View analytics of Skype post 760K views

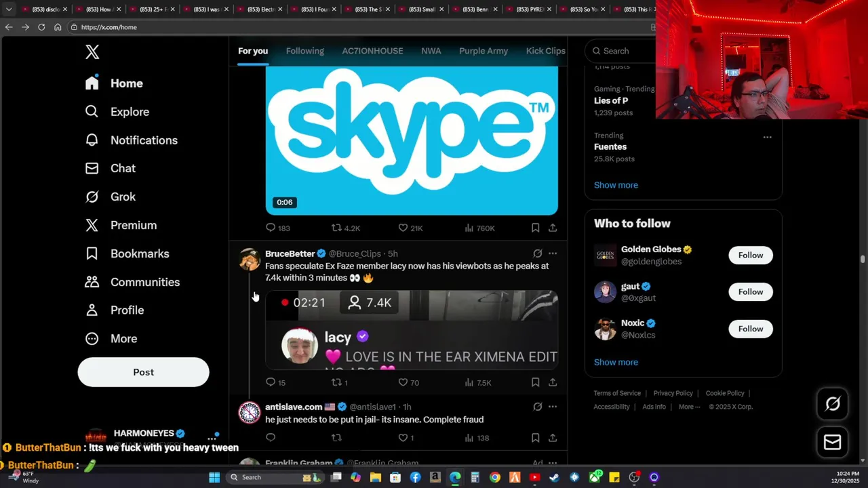[x=479, y=228]
